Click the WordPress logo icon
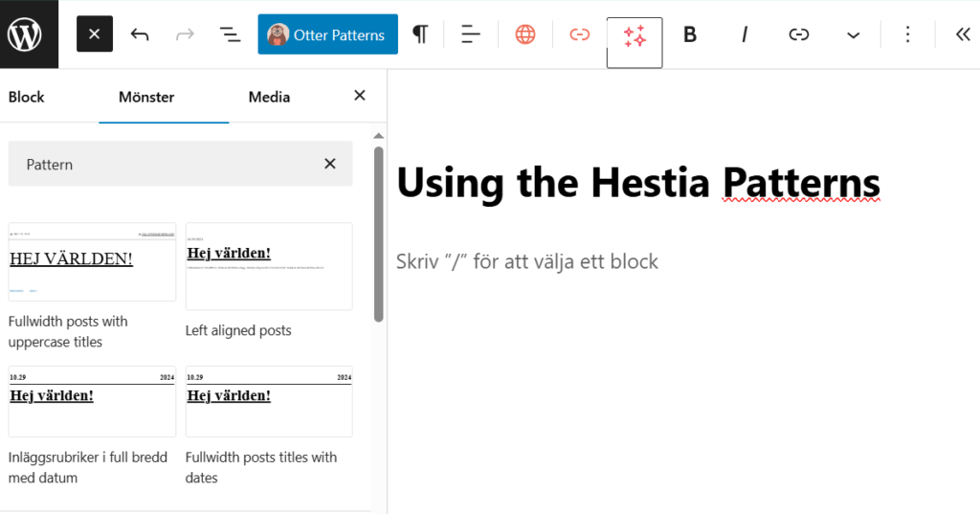 tap(26, 34)
